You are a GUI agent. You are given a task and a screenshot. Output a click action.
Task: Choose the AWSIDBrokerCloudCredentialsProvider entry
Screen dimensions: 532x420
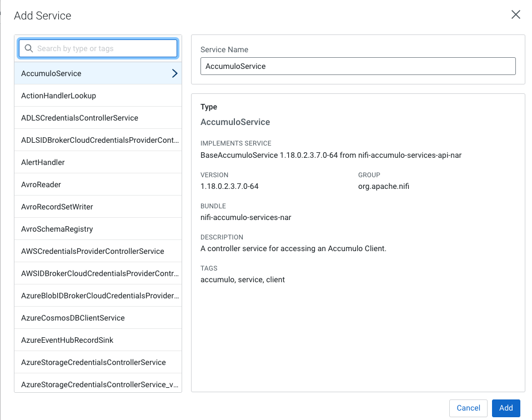point(100,273)
